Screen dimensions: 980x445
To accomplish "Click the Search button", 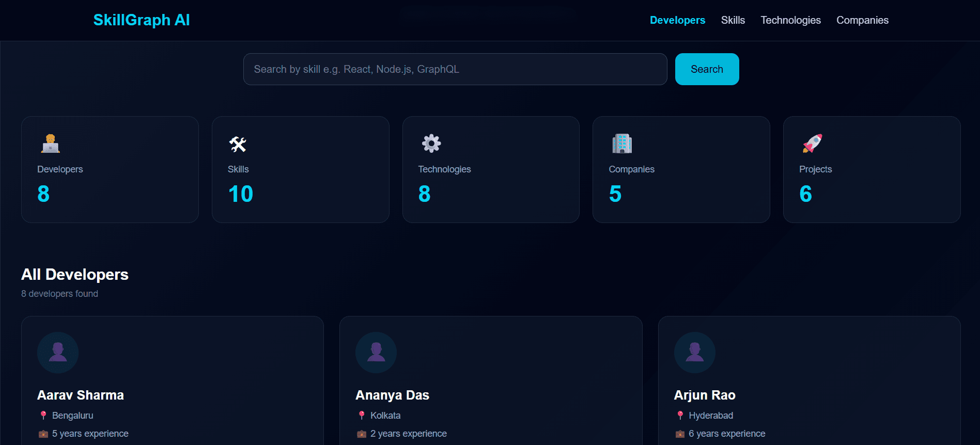I will click(x=707, y=69).
